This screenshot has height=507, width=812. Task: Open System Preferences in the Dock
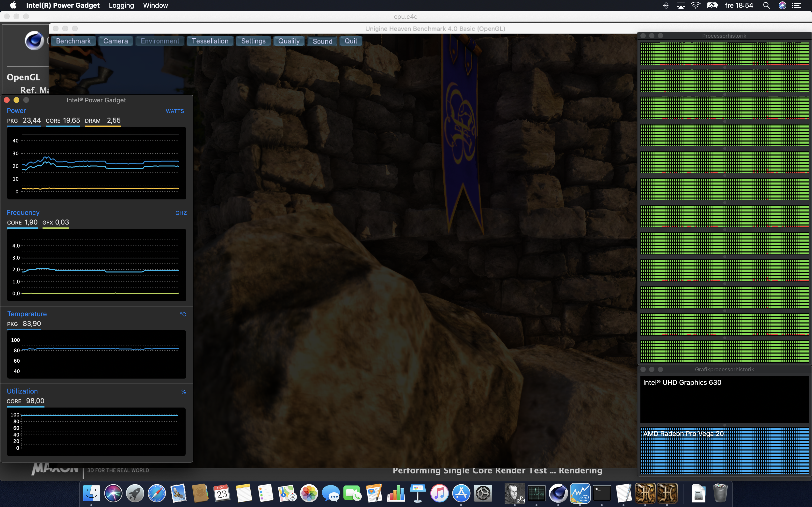tap(483, 493)
